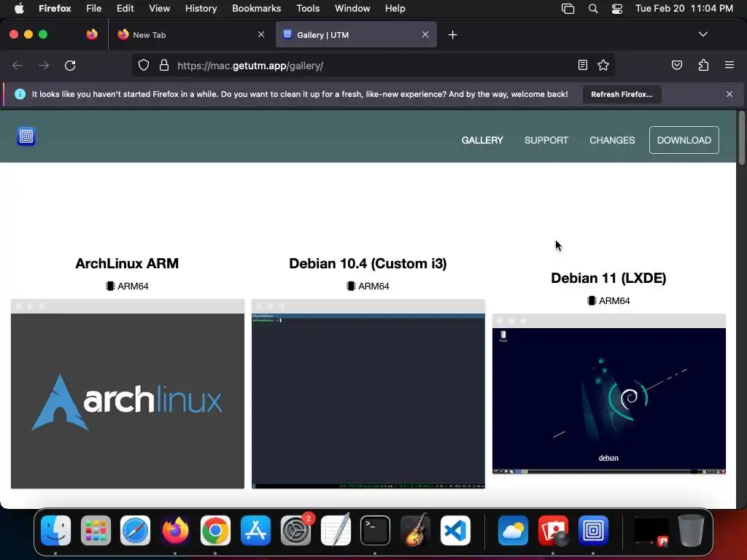Click the UTM logo in page header
747x560 pixels.
click(x=26, y=136)
